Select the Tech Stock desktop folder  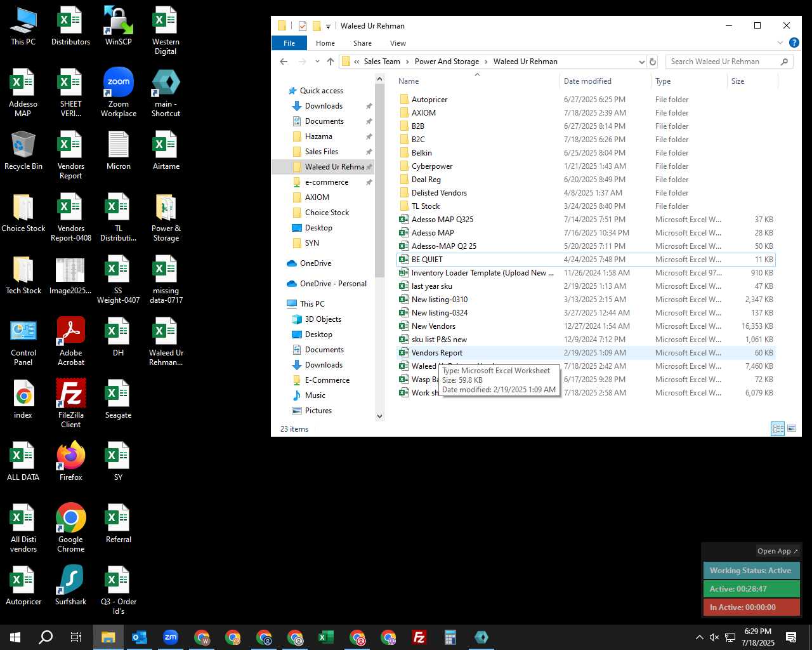(x=23, y=275)
